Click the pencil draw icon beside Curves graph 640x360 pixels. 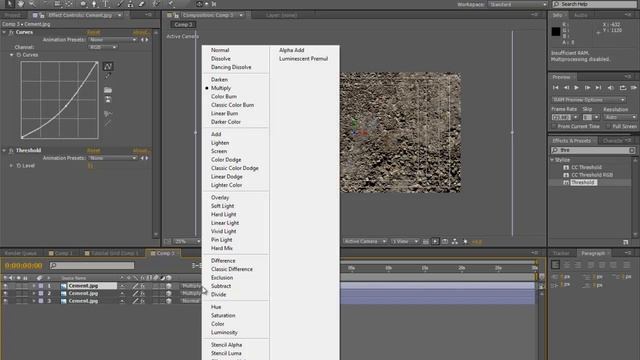(108, 76)
